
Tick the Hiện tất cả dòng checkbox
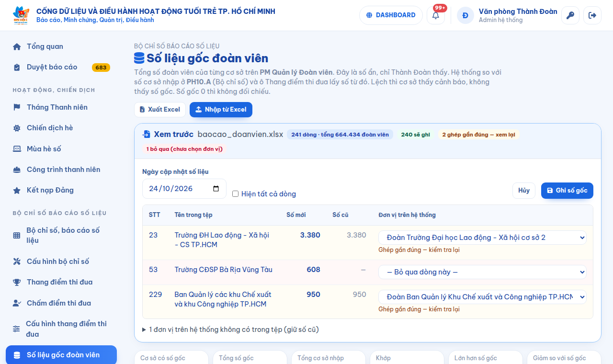pos(235,194)
